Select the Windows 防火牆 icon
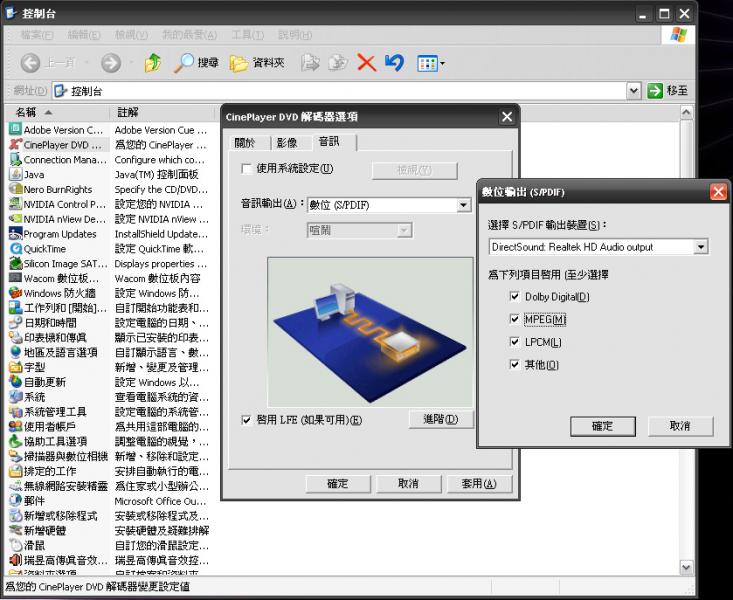This screenshot has height=600, width=733. tap(15, 293)
